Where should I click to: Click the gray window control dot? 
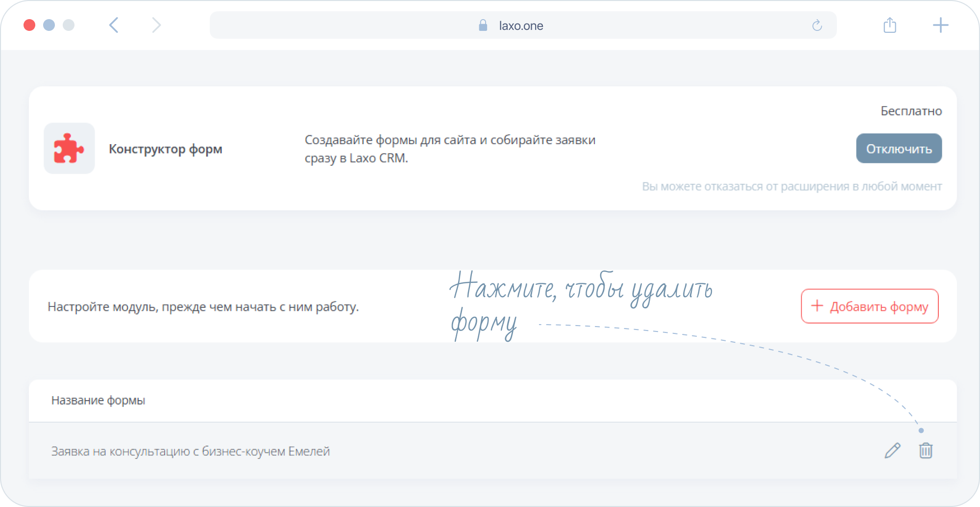pyautogui.click(x=69, y=25)
